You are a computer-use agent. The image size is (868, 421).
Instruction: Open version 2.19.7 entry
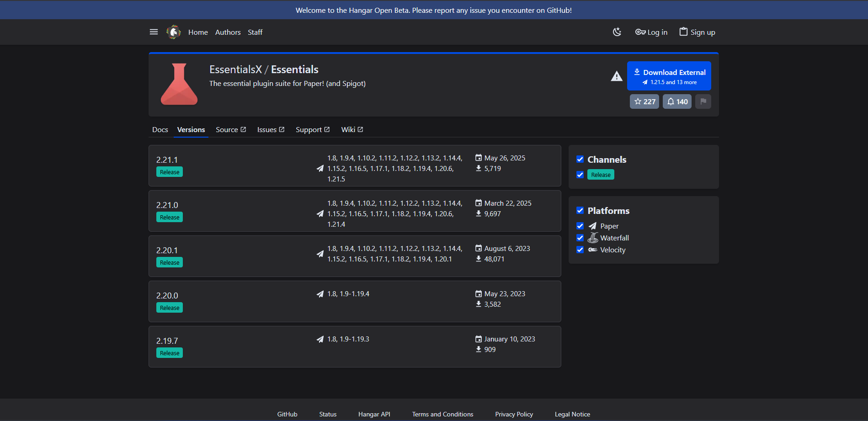click(x=355, y=346)
